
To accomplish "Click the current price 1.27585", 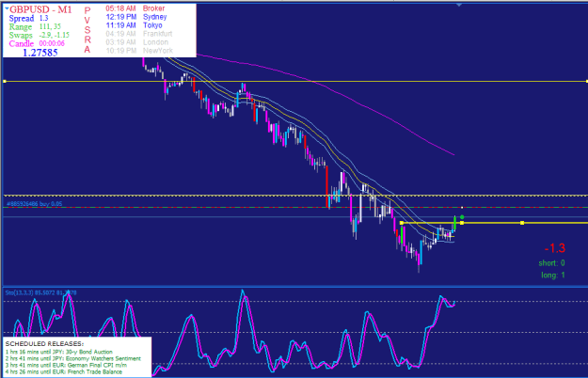I will coord(40,53).
